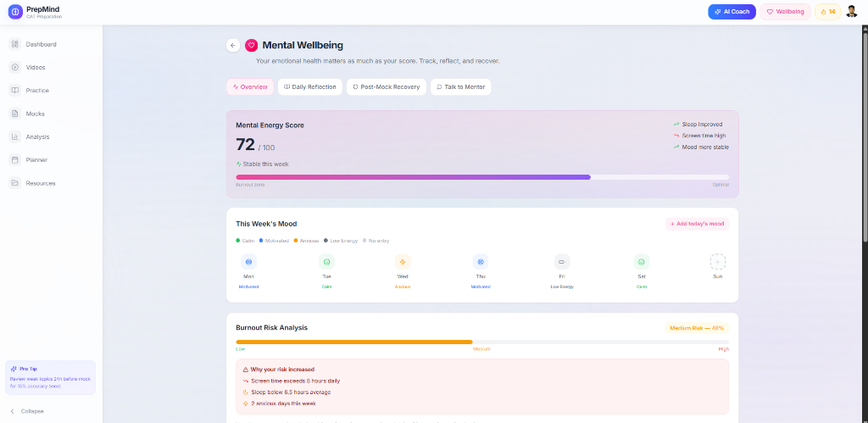Click the Videos play icon
Screen dimensions: 868x423
tap(15, 68)
